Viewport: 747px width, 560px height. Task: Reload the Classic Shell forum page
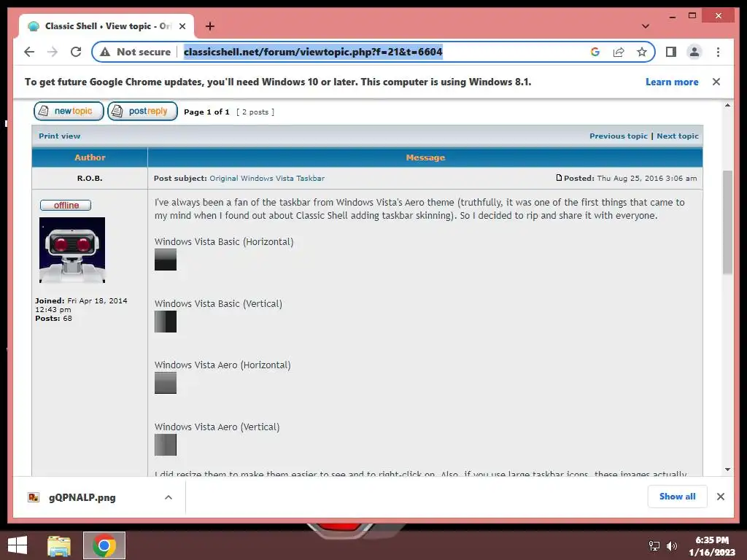(76, 52)
